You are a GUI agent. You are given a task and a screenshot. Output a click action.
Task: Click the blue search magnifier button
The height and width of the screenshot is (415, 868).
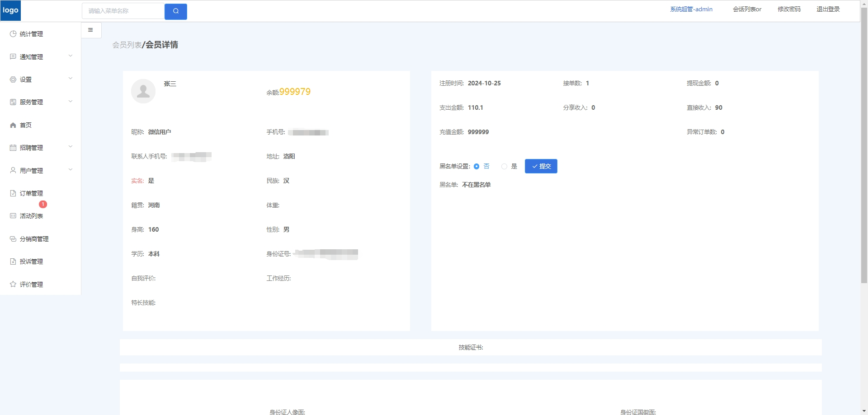[176, 11]
